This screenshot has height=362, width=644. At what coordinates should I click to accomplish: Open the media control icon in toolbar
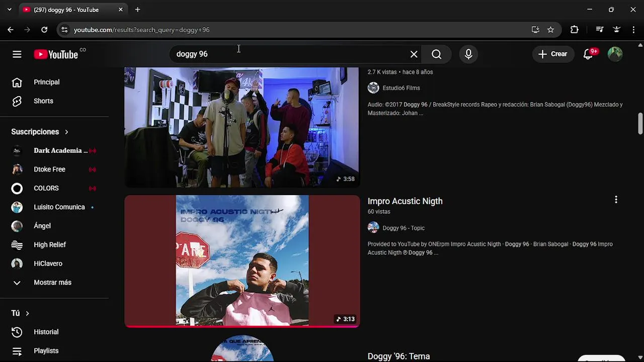click(599, 30)
